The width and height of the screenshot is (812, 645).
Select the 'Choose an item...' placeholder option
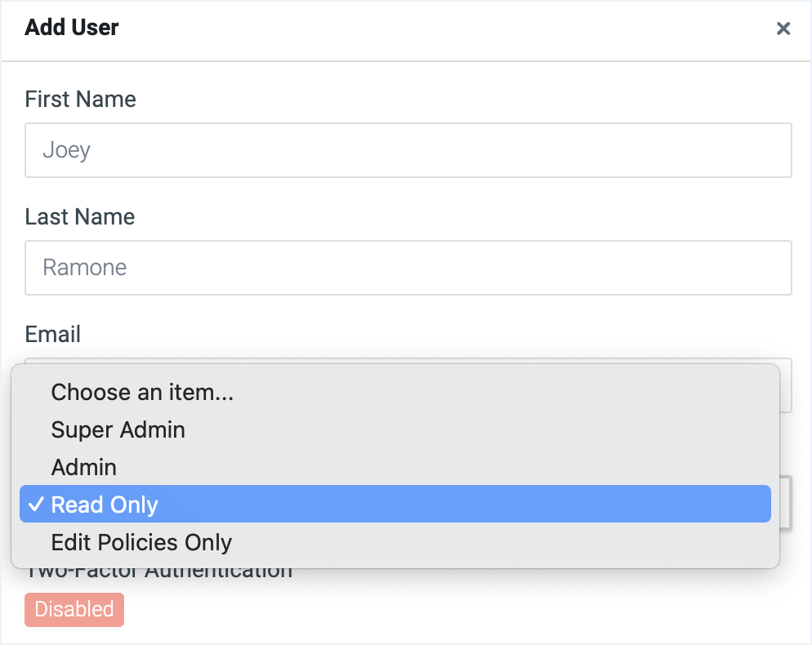395,392
